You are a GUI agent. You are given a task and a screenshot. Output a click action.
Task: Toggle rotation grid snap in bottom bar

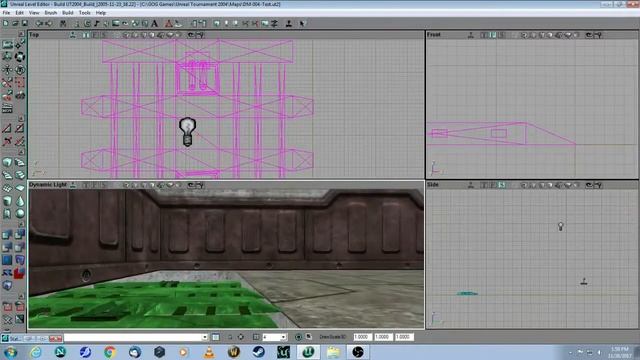click(x=299, y=337)
